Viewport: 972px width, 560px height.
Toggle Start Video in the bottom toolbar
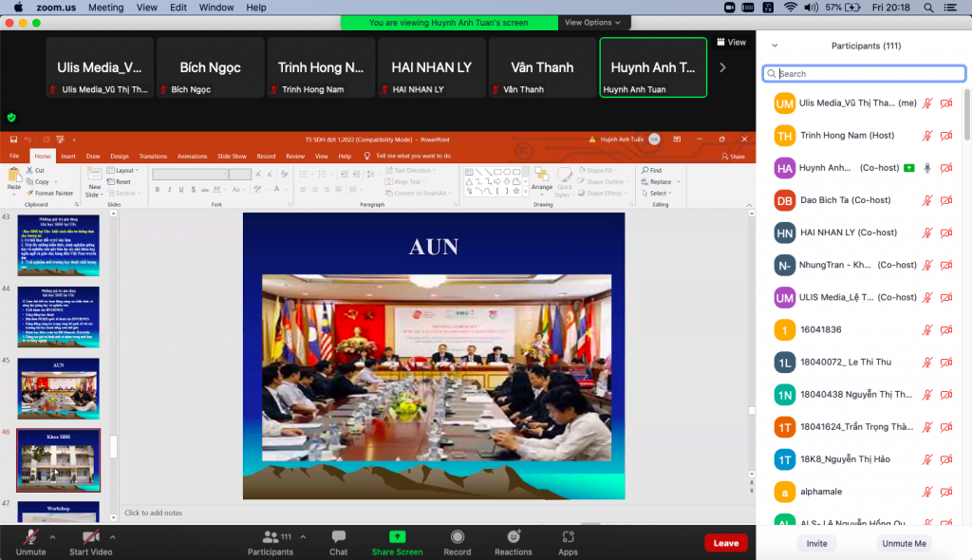pos(90,537)
